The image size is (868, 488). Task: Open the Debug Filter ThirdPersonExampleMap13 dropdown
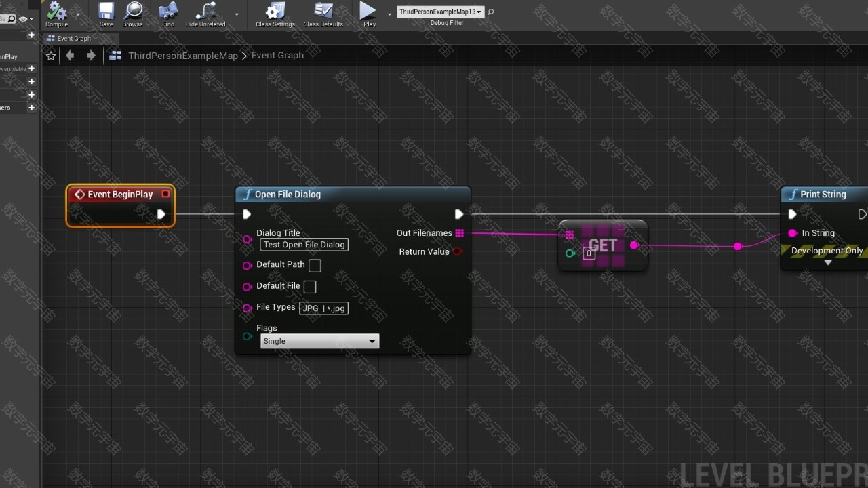pyautogui.click(x=440, y=12)
